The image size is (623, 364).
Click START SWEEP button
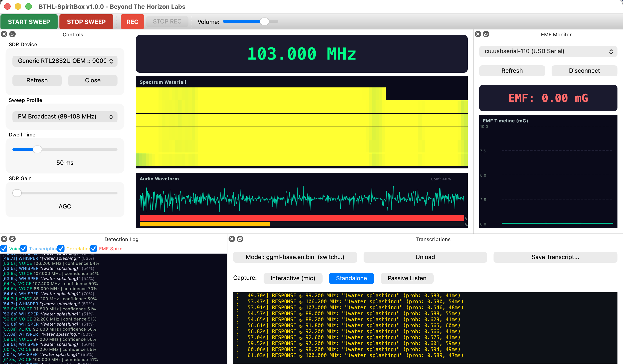[x=29, y=22]
